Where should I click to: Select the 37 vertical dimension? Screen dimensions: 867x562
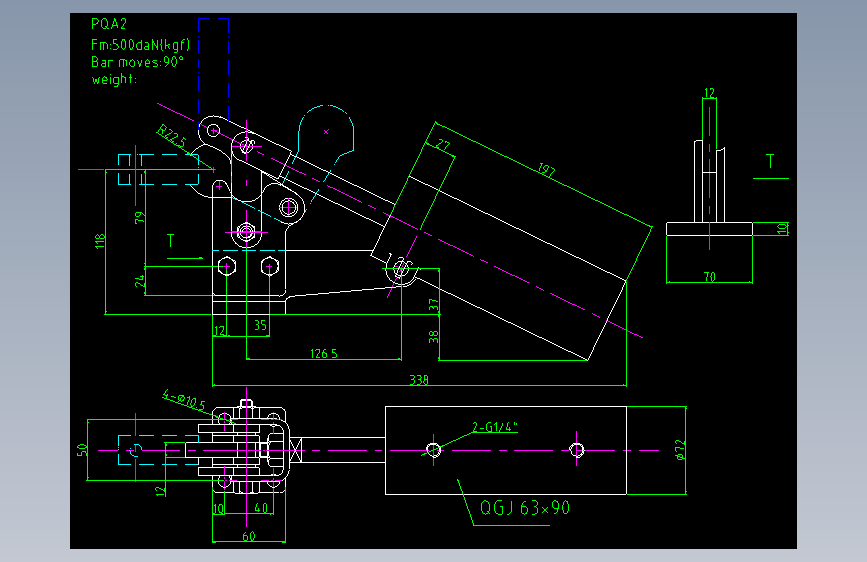click(433, 305)
